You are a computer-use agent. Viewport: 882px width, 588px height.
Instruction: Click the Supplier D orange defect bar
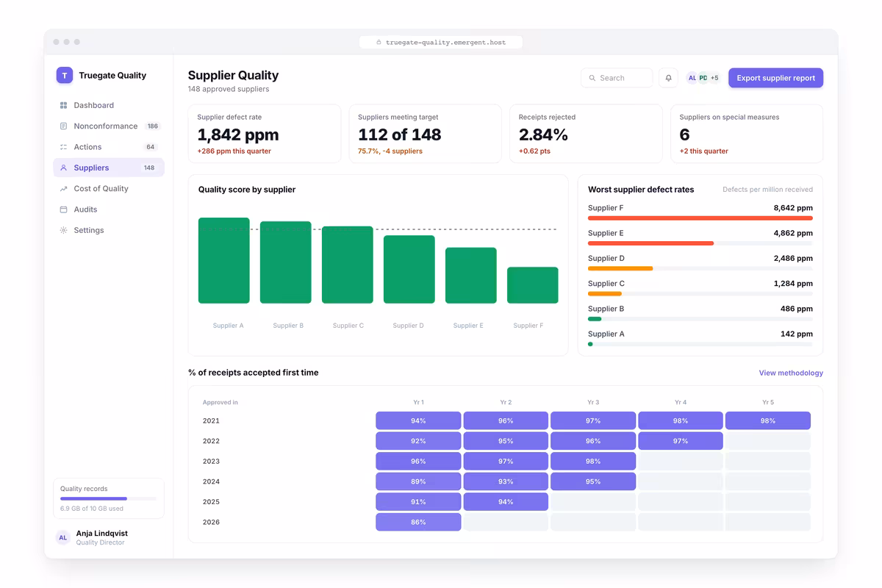click(x=620, y=268)
